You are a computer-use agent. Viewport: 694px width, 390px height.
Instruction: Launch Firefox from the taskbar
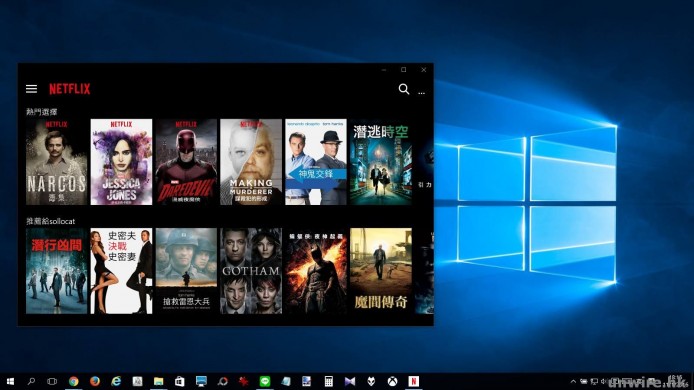coord(95,381)
